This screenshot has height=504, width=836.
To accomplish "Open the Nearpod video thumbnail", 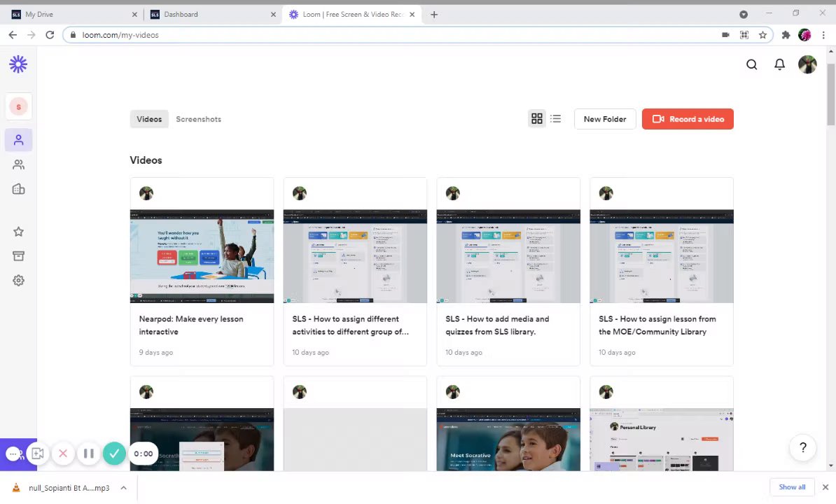I will pyautogui.click(x=202, y=255).
